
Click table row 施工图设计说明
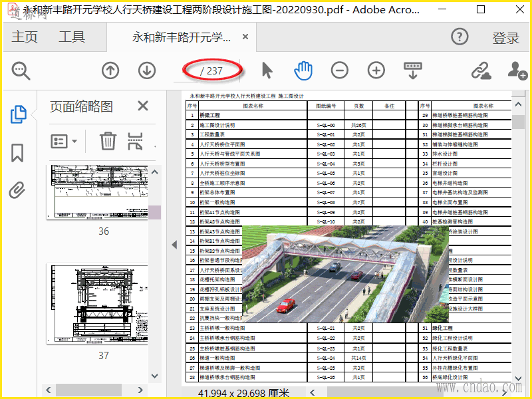click(x=295, y=125)
